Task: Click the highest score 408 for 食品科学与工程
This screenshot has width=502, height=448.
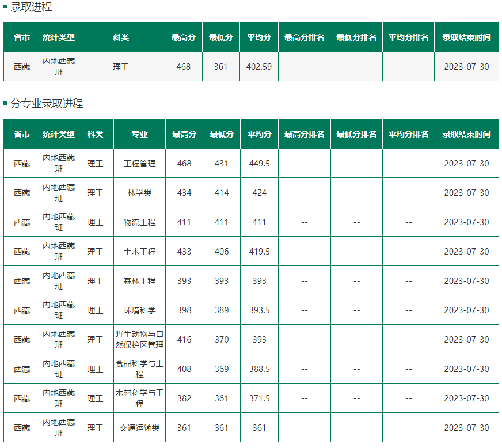Action: click(x=184, y=369)
